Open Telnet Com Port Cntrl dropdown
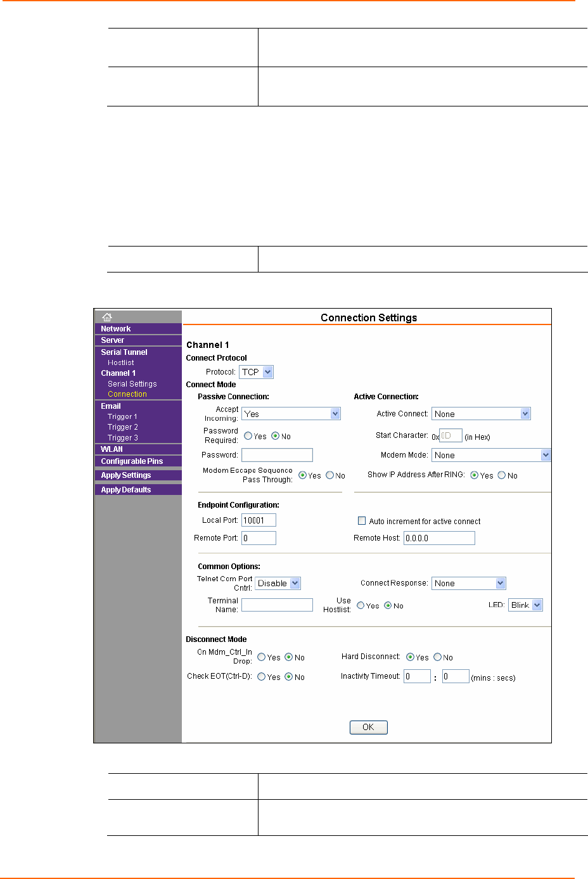 [x=278, y=583]
